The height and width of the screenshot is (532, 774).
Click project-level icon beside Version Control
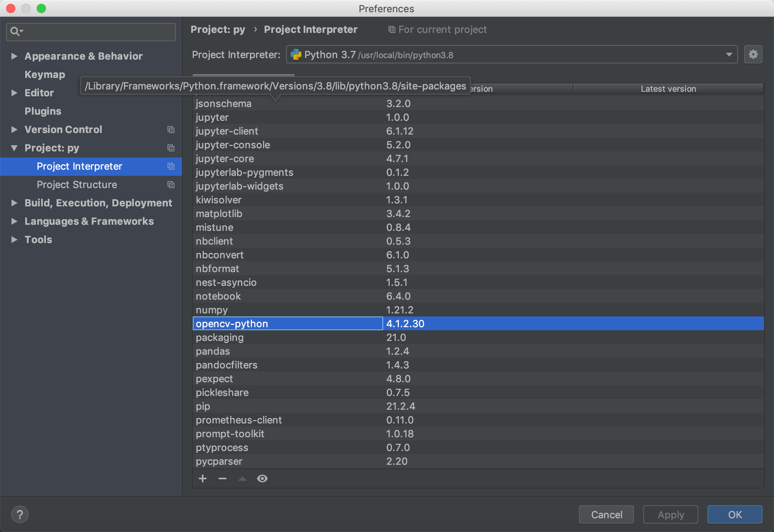(x=171, y=130)
